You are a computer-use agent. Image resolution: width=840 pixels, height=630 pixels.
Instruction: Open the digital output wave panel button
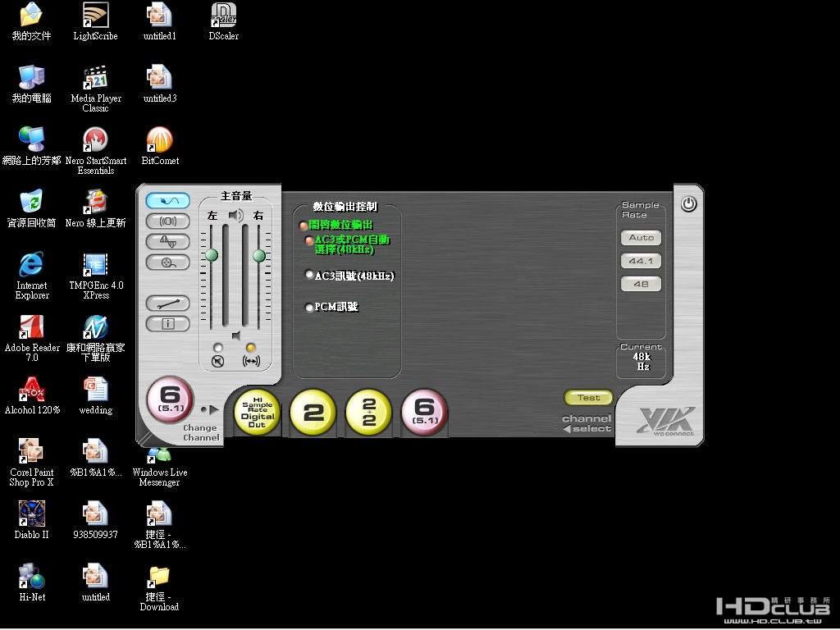167,201
